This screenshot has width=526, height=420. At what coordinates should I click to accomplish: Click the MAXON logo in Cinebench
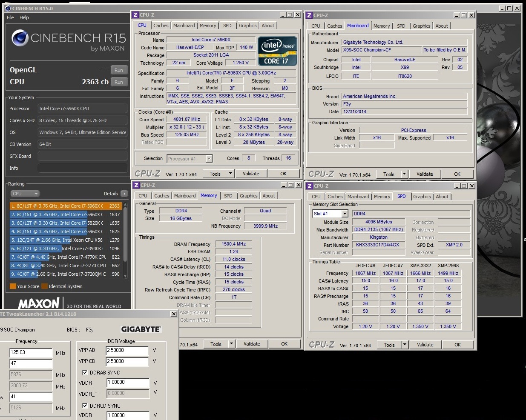tap(39, 303)
